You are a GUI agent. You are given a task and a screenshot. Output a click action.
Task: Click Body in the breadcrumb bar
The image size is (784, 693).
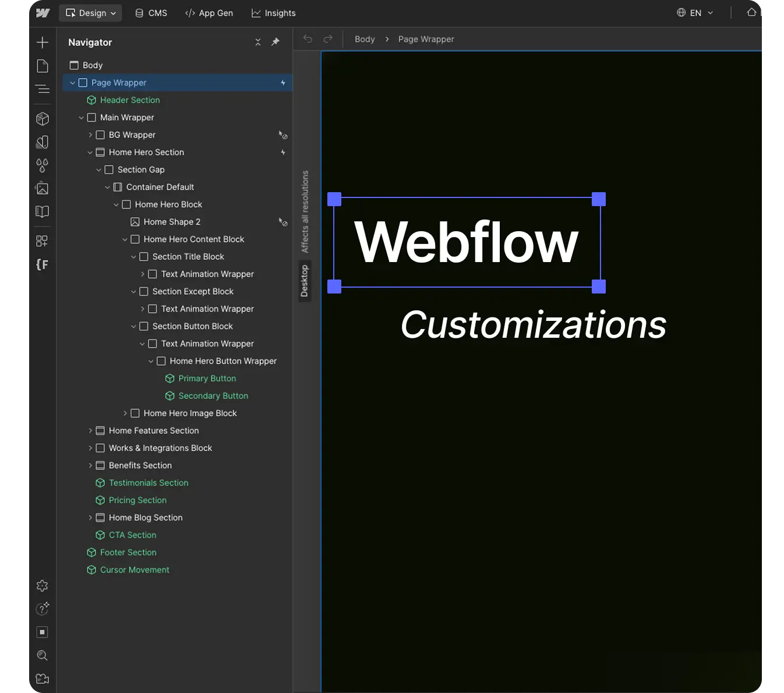(365, 39)
